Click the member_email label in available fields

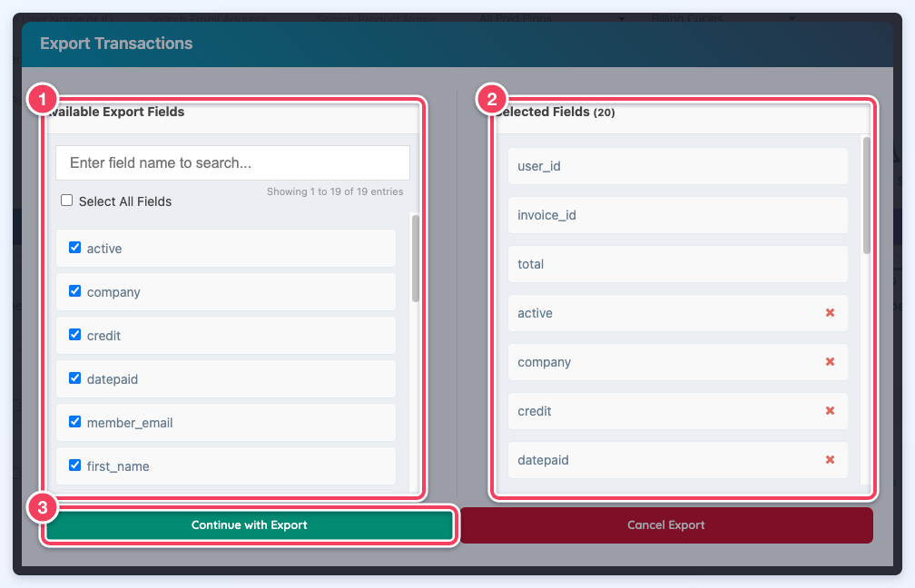(x=130, y=423)
